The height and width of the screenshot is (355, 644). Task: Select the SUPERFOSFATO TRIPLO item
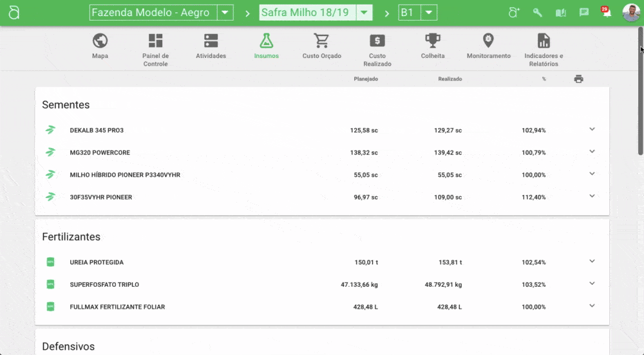[104, 284]
